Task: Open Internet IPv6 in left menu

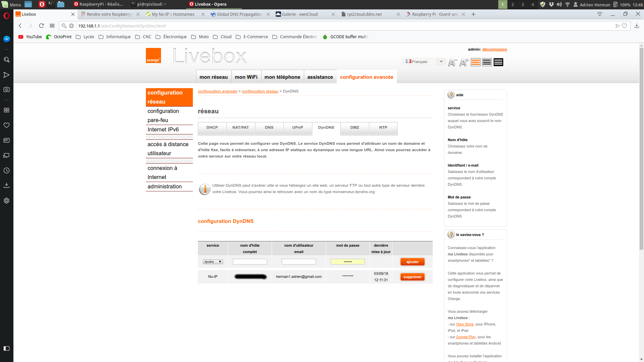Action: [169, 130]
